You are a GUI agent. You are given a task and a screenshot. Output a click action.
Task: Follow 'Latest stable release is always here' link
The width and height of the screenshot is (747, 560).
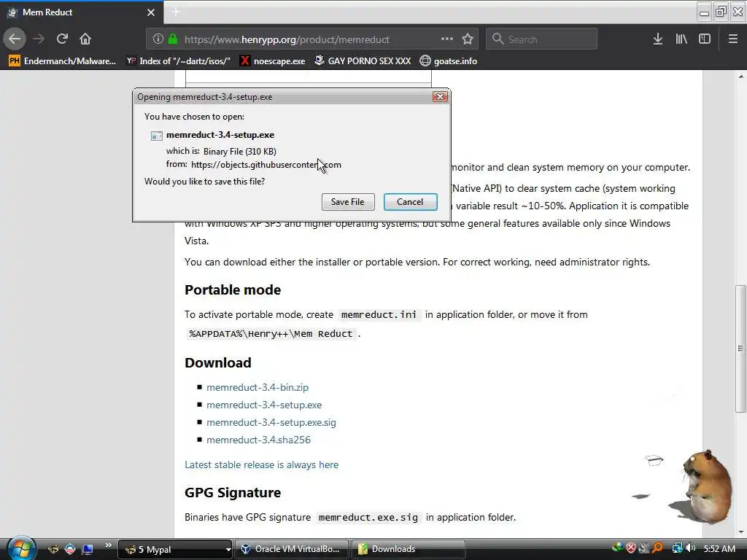[x=262, y=464]
